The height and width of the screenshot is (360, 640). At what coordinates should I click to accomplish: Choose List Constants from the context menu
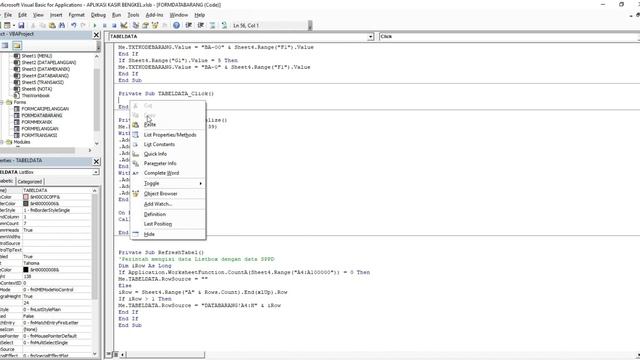click(159, 144)
